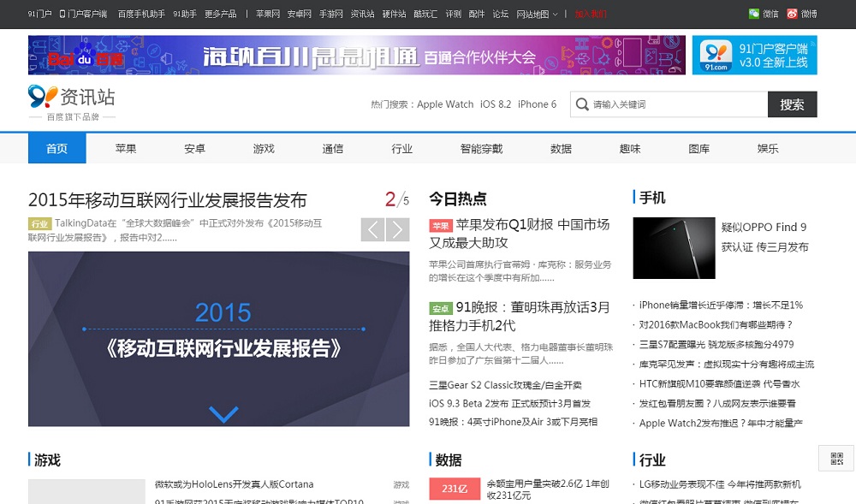Open 手游网 link in top bar
This screenshot has height=504, width=856.
[330, 15]
